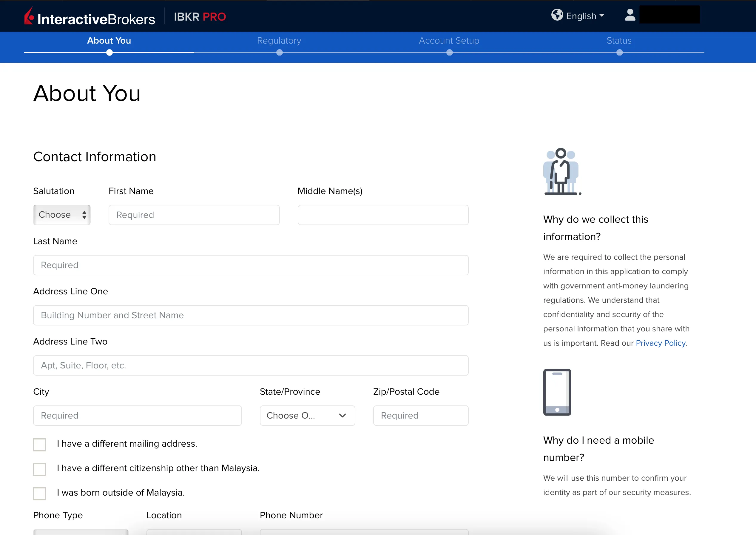This screenshot has width=756, height=535.
Task: Focus the Address Line One field
Action: coord(251,315)
